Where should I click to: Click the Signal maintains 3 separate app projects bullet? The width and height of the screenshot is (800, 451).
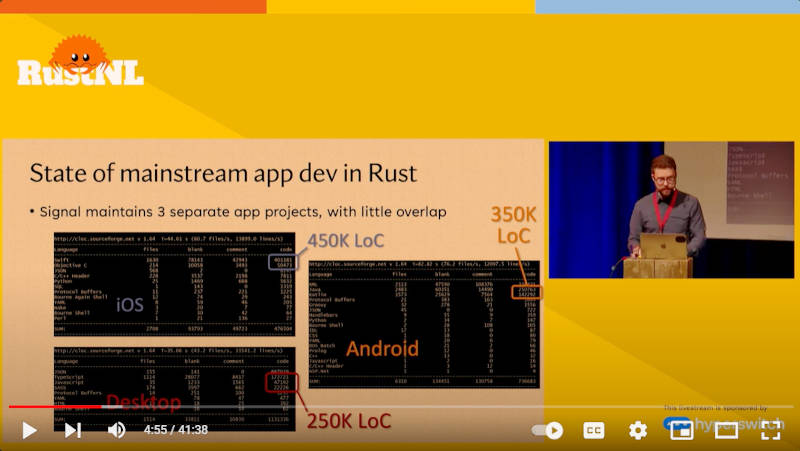coord(238,212)
